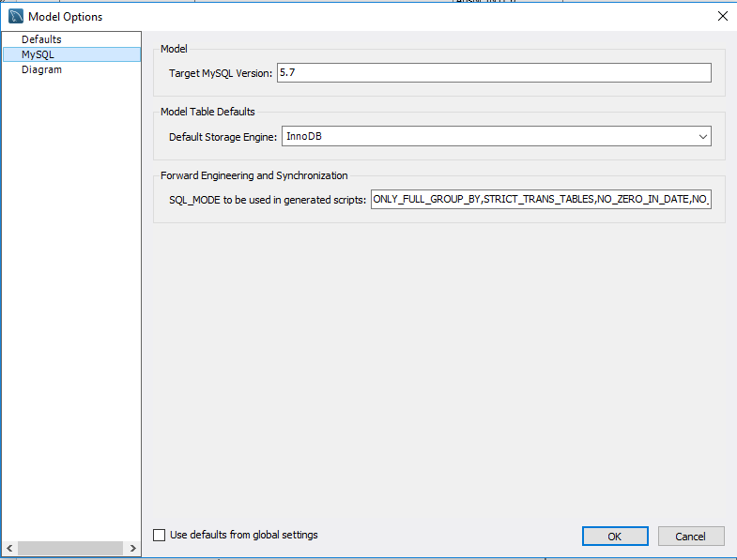Click the right arrow of sidebar scrollbar
Screen dimensions: 737x560
click(133, 548)
